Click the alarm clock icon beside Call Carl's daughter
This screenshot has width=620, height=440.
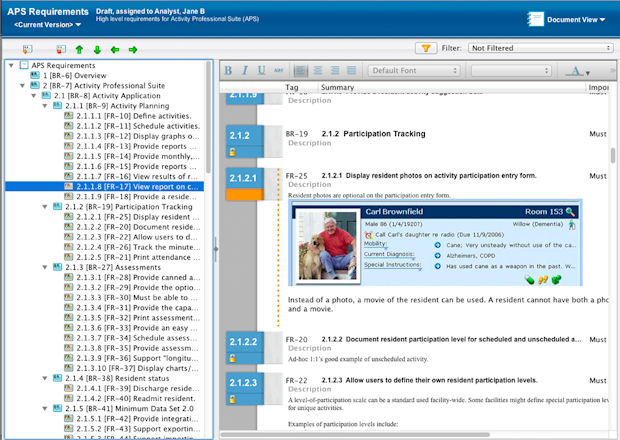(368, 235)
